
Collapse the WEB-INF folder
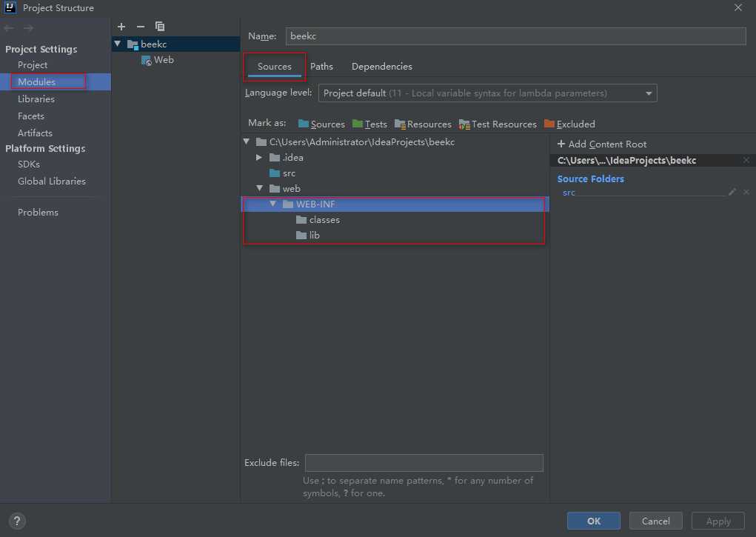273,204
